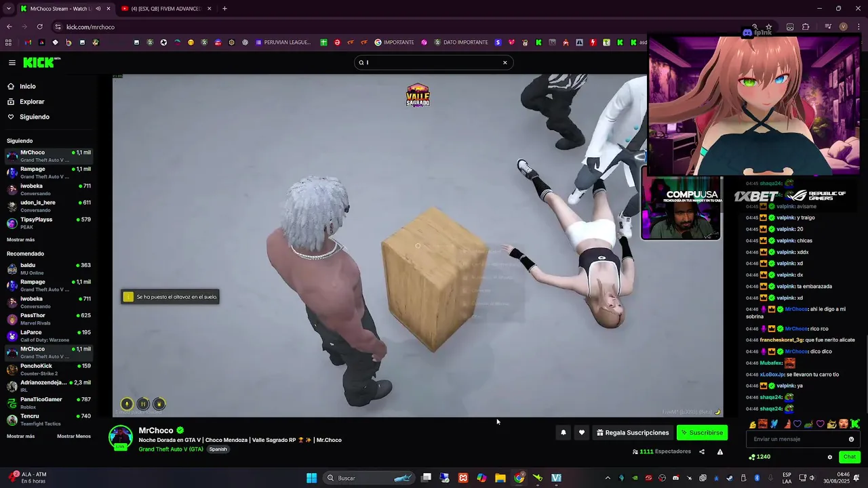Open PassThor recommended channel
Screen dimensions: 868x488
click(49, 319)
